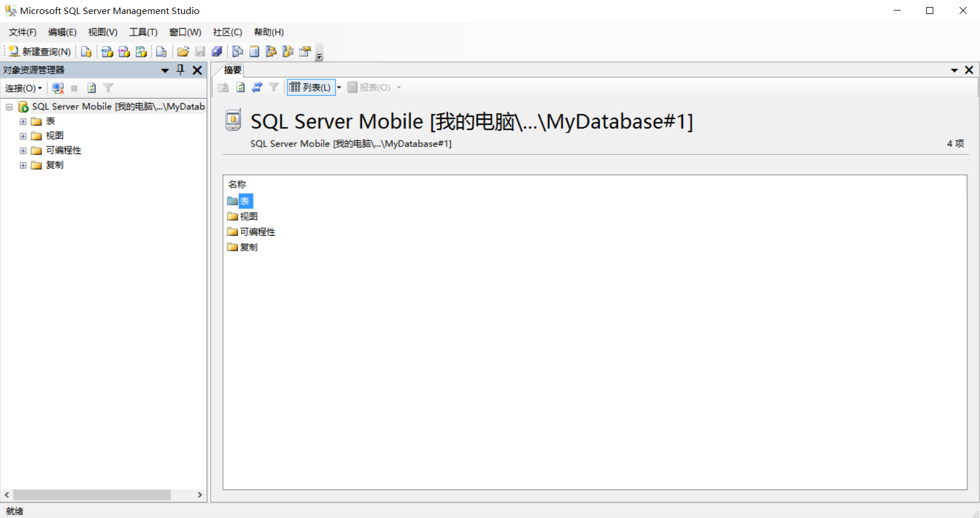Image resolution: width=980 pixels, height=518 pixels.
Task: Select 表 in the Object Explorer tree
Action: pyautogui.click(x=50, y=121)
